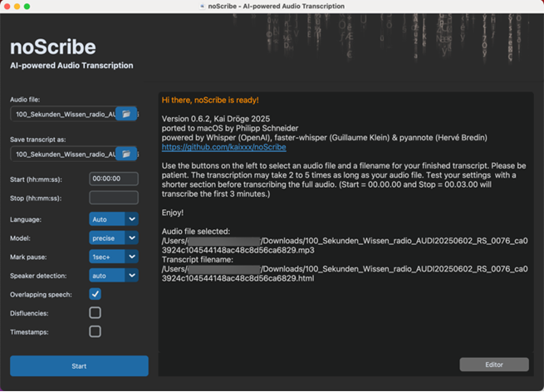The height and width of the screenshot is (392, 544).
Task: Click the Save transcript as filename field
Action: (63, 154)
